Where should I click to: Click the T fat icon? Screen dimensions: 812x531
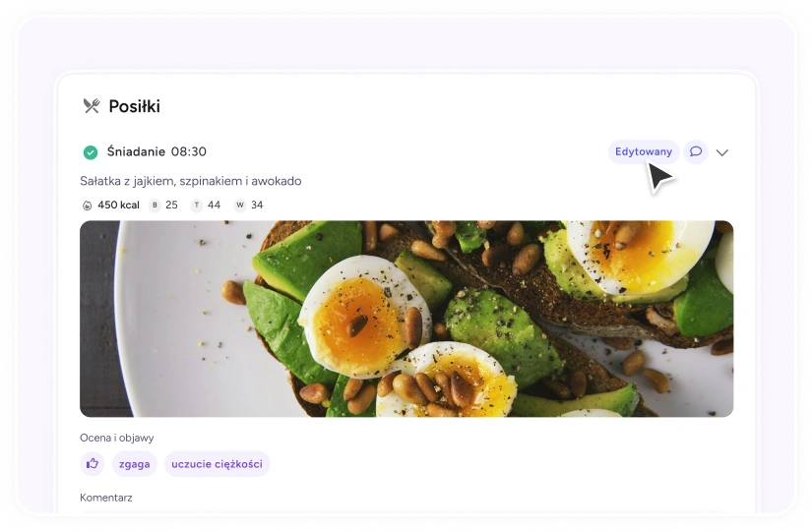196,205
